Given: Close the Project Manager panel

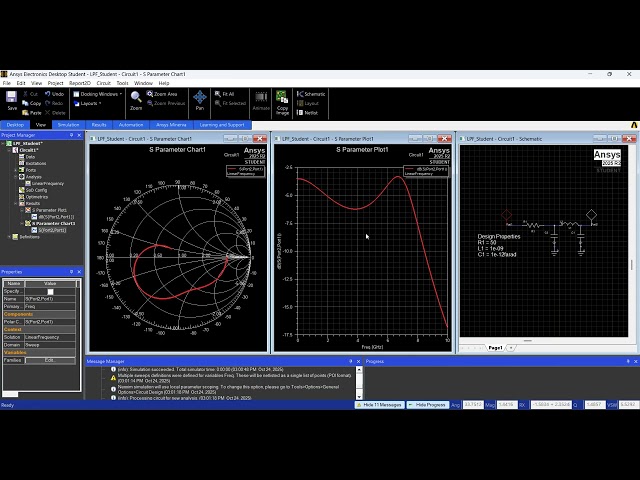Looking at the screenshot, I should 79,135.
